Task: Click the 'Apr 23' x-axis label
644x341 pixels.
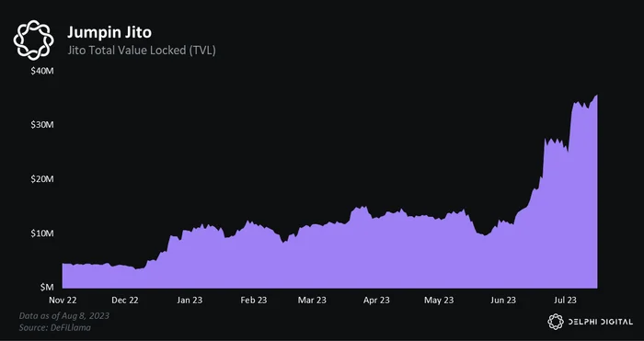Action: tap(376, 300)
